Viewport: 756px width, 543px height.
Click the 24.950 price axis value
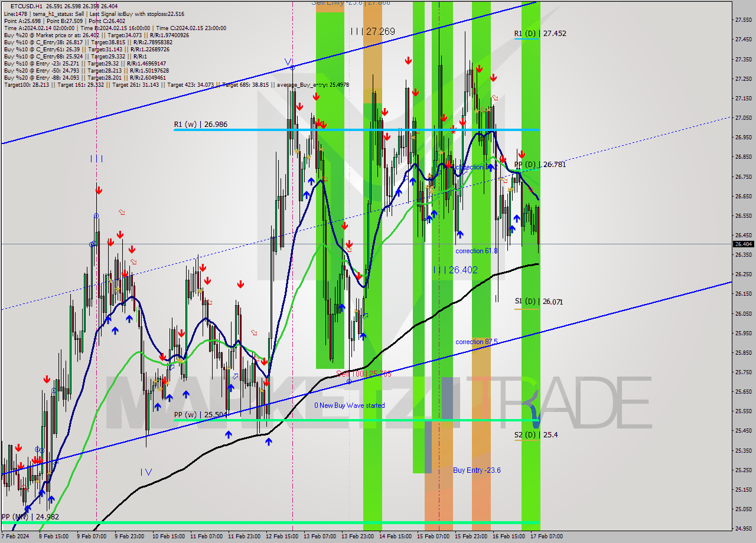tap(743, 528)
